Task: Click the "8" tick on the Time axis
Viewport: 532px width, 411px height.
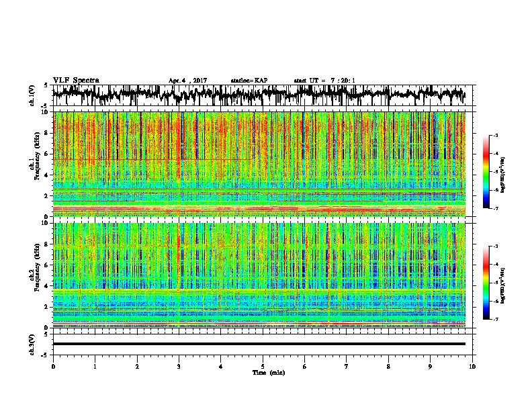Action: (388, 367)
